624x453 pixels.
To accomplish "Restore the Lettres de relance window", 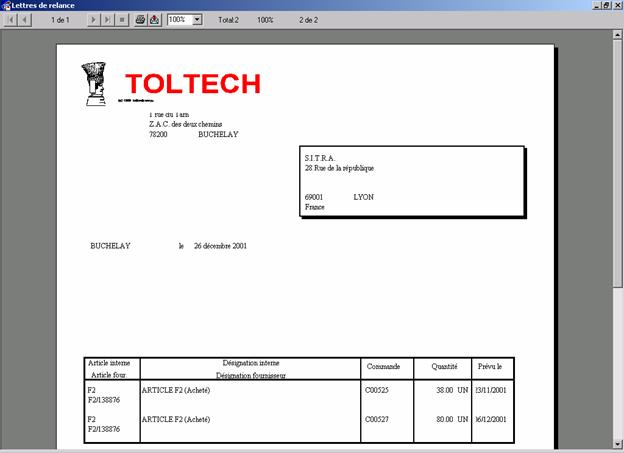I will click(606, 5).
